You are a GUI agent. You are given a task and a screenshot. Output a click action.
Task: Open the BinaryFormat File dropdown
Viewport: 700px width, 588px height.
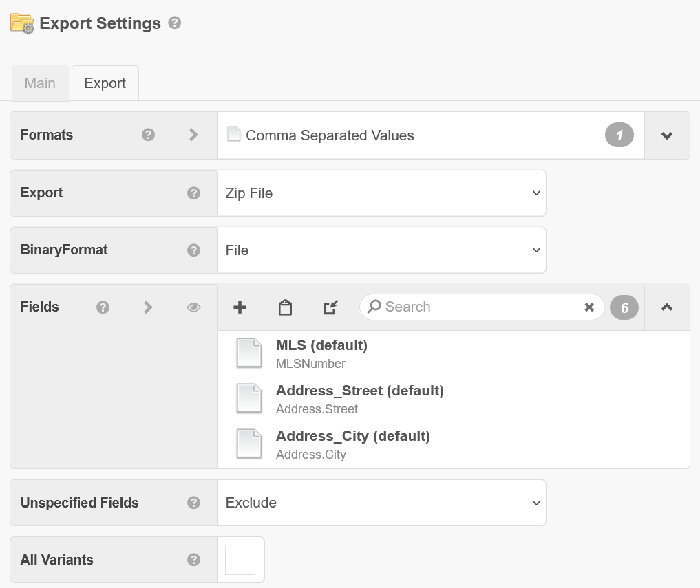pyautogui.click(x=381, y=250)
